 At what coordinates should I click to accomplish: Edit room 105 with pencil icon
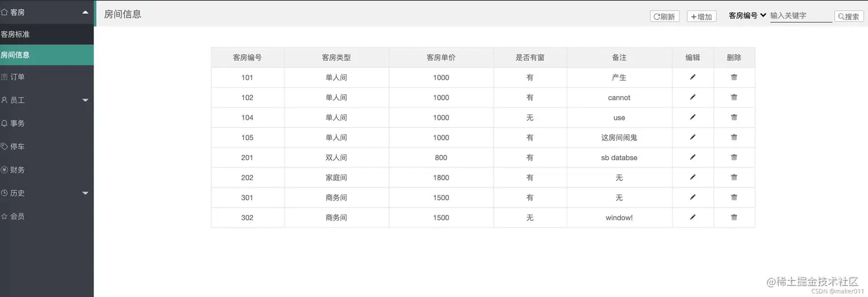[x=692, y=137]
